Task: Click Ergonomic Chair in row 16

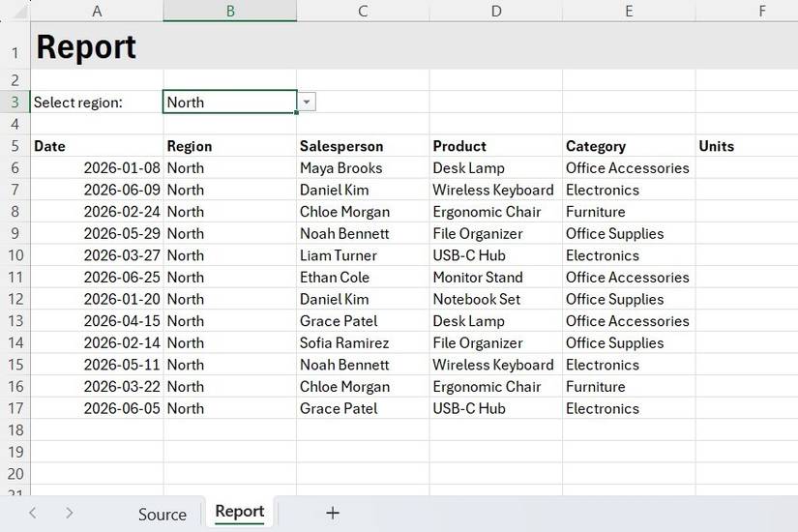Action: coord(496,387)
